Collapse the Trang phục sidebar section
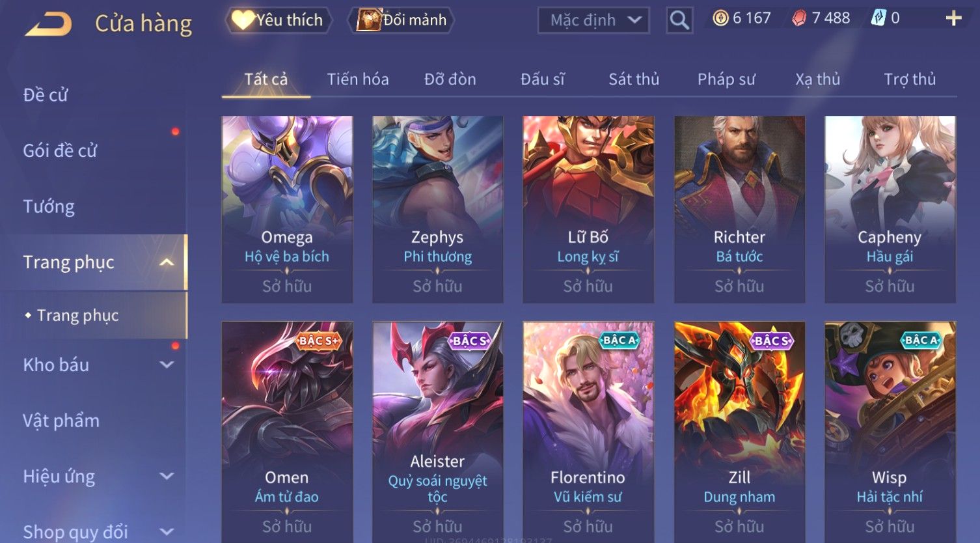 [167, 262]
